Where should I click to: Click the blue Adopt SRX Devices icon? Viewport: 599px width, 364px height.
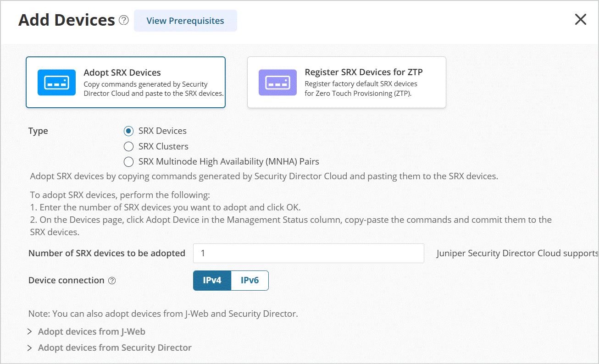(56, 83)
